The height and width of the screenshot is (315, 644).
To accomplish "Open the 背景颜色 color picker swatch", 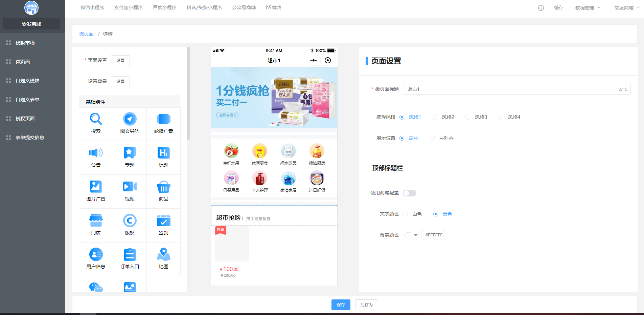I will 412,235.
